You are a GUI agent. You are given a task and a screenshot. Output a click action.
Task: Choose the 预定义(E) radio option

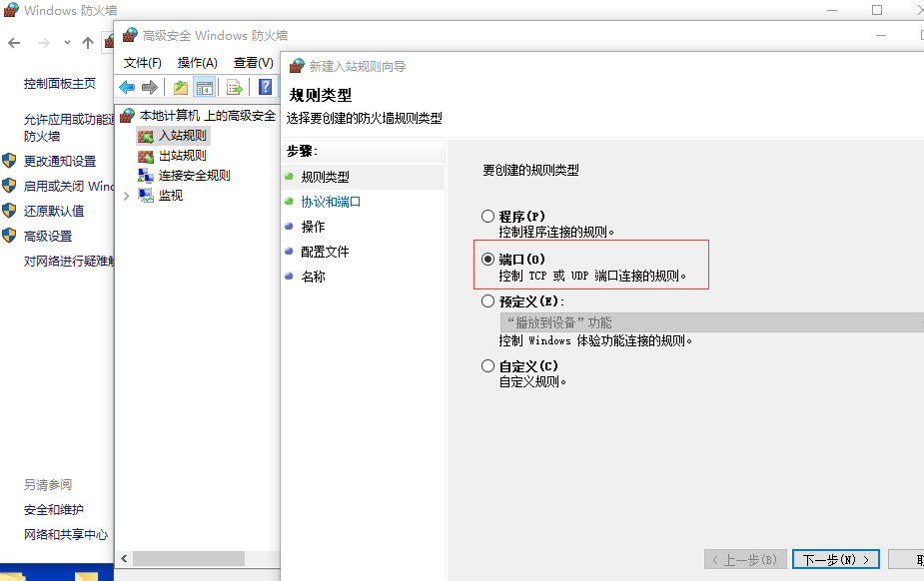487,300
